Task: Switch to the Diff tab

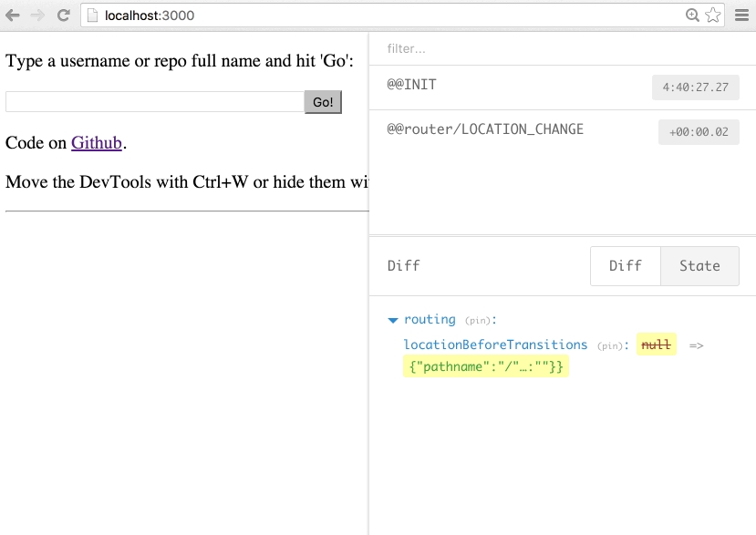Action: tap(625, 266)
